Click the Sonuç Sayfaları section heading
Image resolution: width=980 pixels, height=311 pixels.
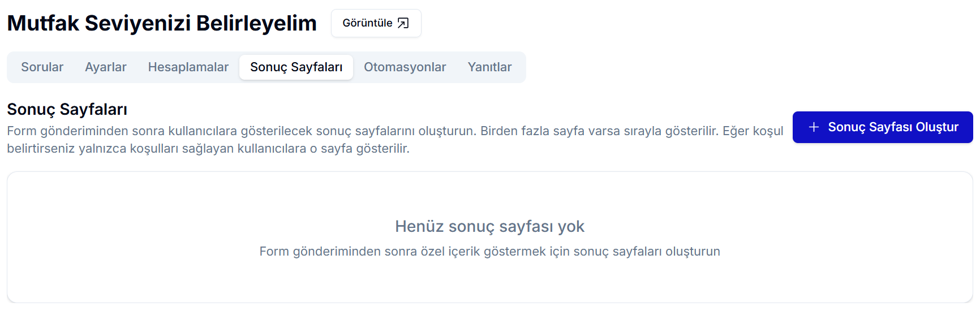67,109
